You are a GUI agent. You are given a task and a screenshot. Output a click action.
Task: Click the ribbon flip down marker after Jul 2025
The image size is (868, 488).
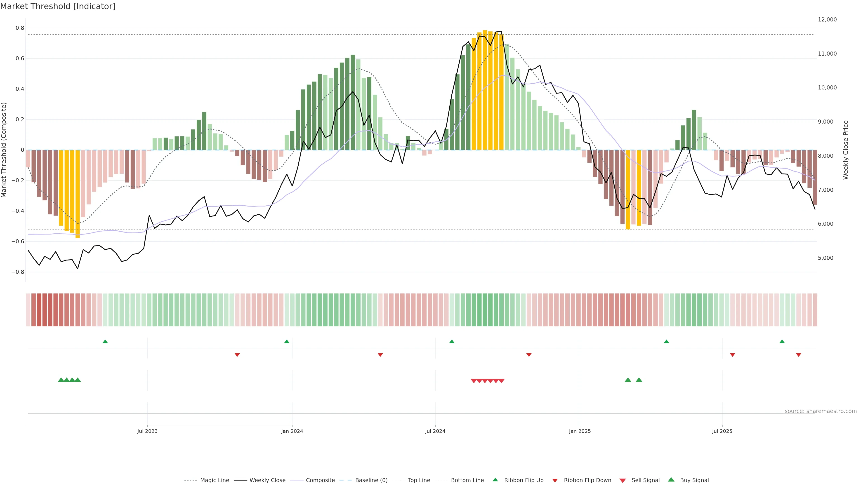pyautogui.click(x=732, y=355)
